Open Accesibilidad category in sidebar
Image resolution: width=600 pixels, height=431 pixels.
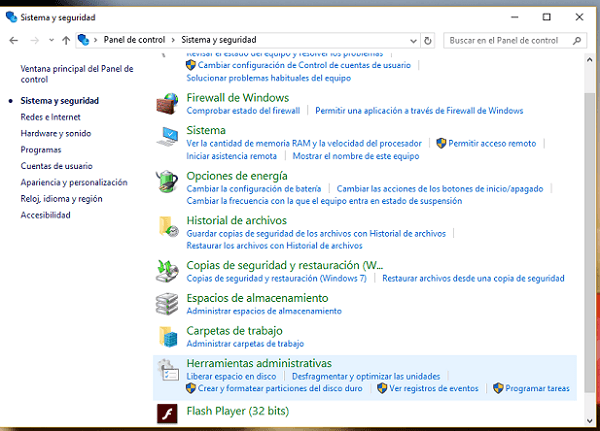(46, 215)
